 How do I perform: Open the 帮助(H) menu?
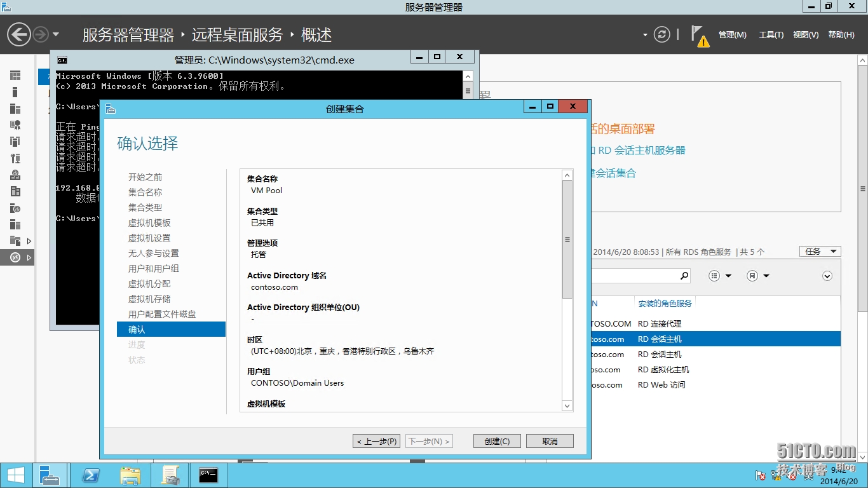(841, 35)
